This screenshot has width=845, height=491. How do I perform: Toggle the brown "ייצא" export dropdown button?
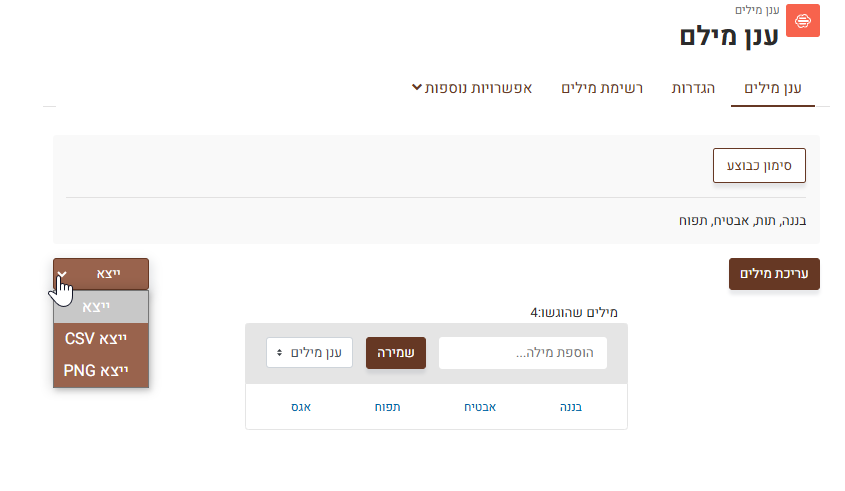101,274
